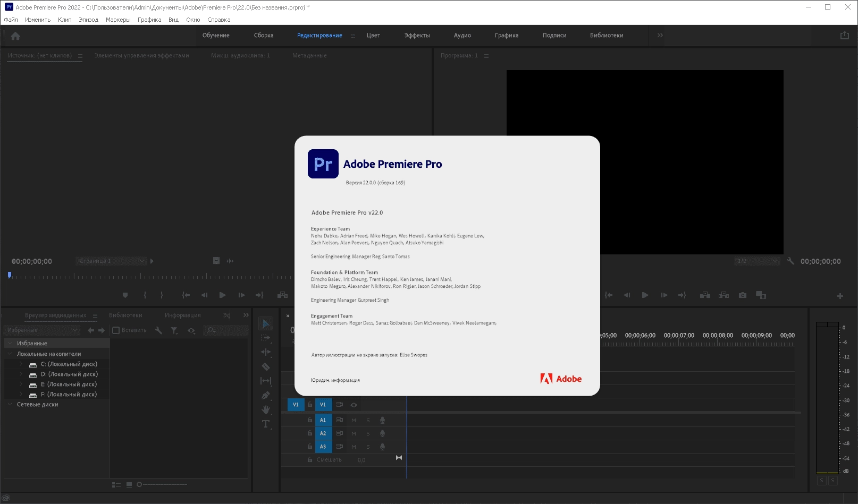Select the Pen tool
This screenshot has width=858, height=504.
[266, 395]
